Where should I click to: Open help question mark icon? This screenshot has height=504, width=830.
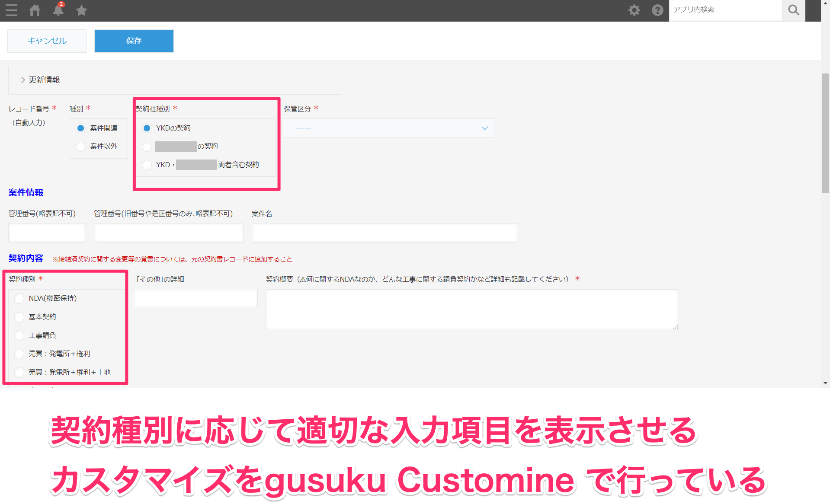click(657, 10)
